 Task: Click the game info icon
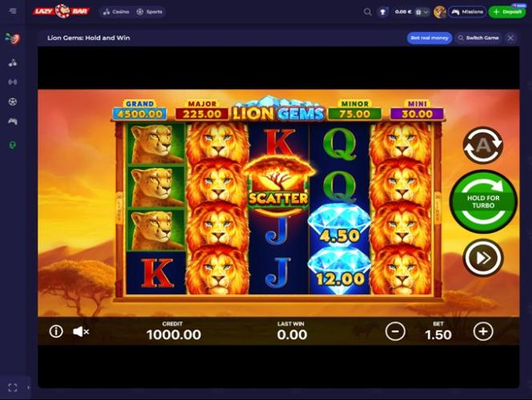click(56, 331)
